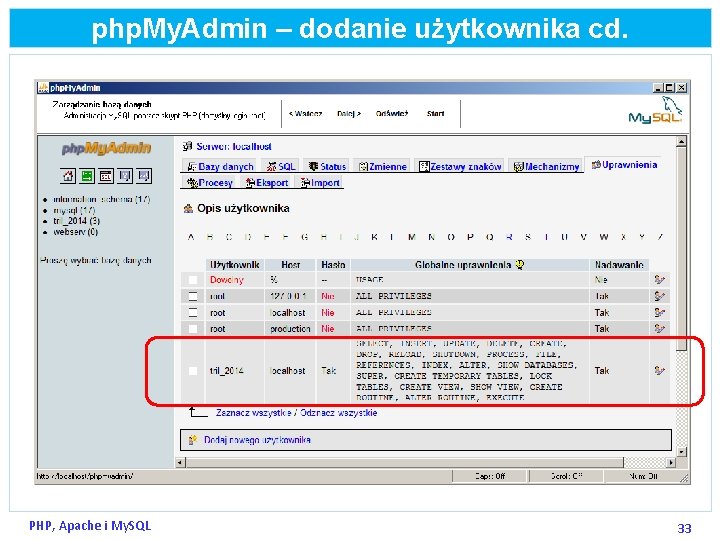The width and height of the screenshot is (720, 540).
Task: Click the MySQL dolphin logo
Action: click(x=656, y=110)
